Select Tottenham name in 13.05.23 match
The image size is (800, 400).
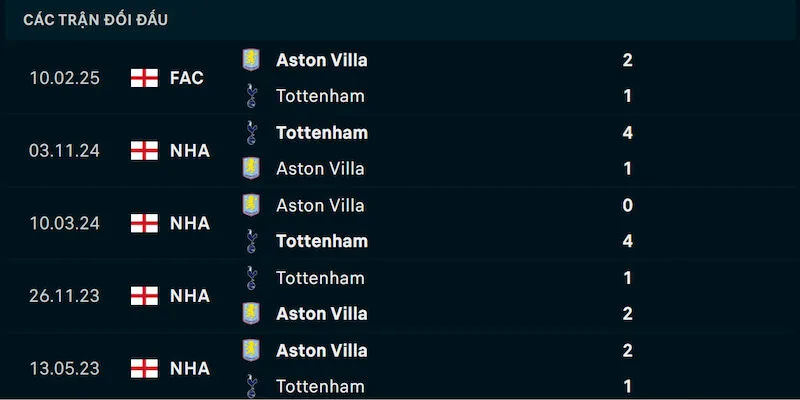pos(320,386)
